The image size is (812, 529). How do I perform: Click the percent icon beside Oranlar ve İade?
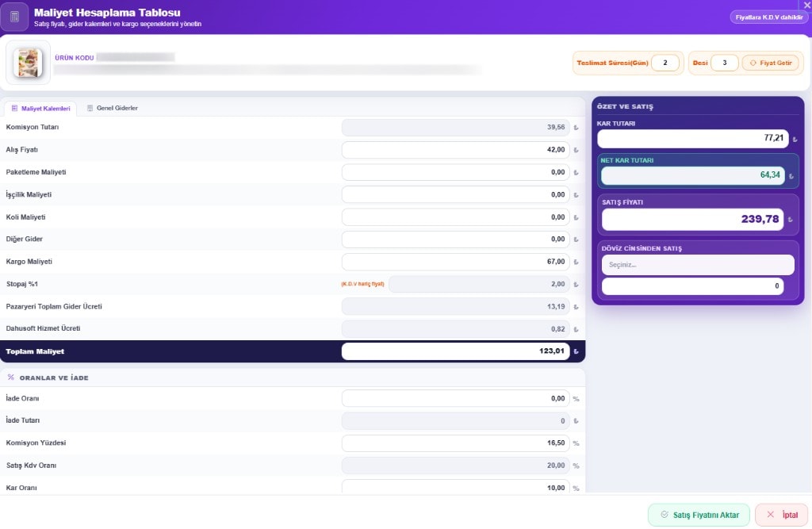click(11, 378)
